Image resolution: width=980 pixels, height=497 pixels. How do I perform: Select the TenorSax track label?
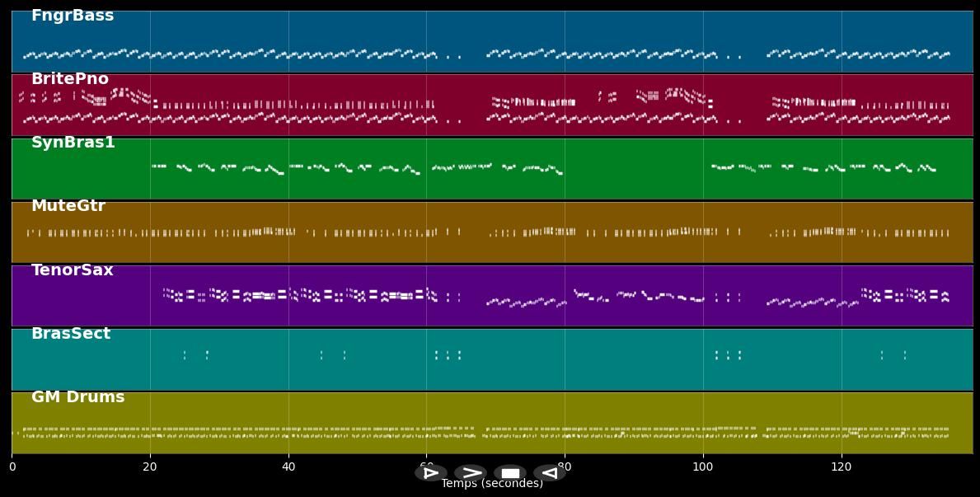coord(73,270)
